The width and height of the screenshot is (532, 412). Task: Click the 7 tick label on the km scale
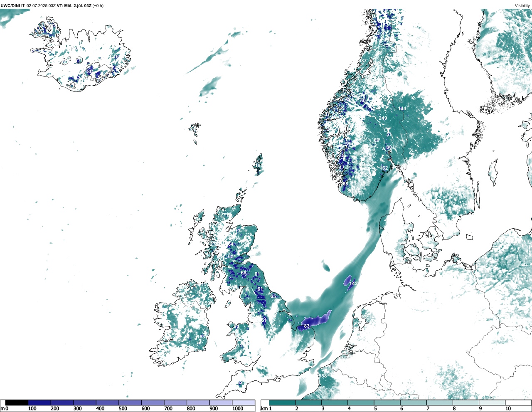[427, 409]
